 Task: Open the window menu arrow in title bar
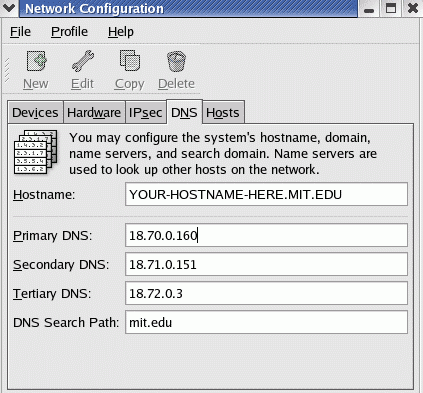(9, 8)
